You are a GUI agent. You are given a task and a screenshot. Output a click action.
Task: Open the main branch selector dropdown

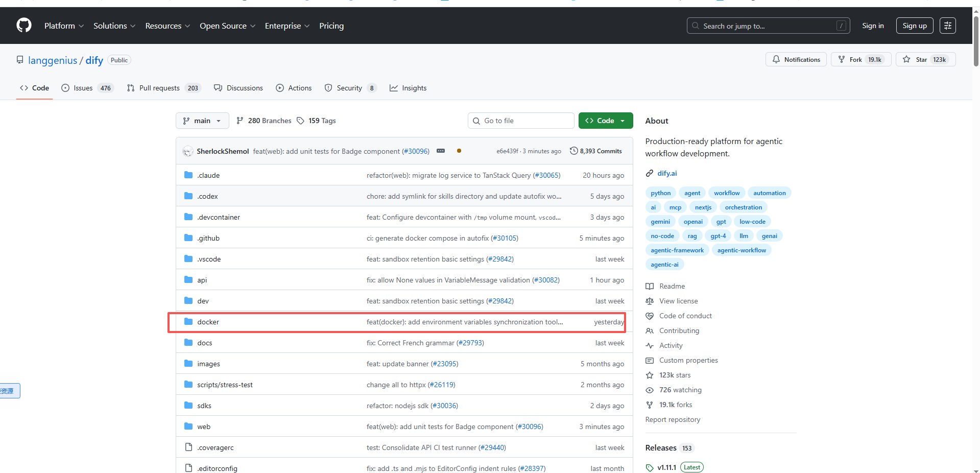pos(202,121)
